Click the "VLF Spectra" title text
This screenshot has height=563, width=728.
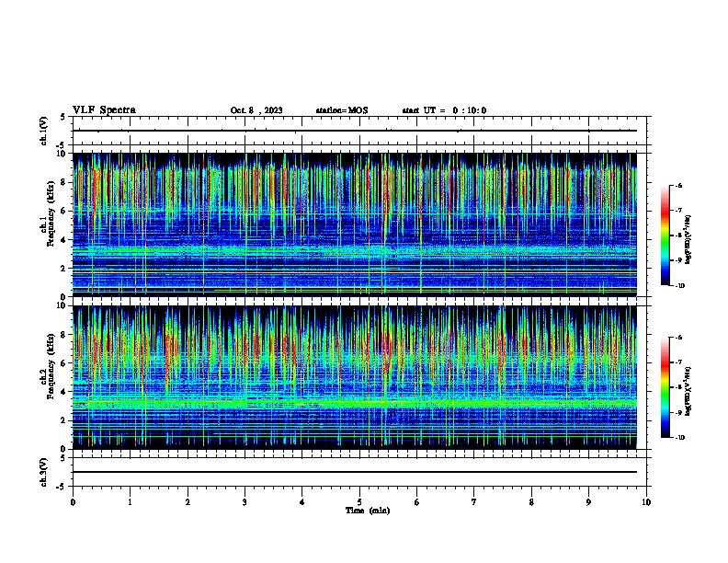point(104,110)
